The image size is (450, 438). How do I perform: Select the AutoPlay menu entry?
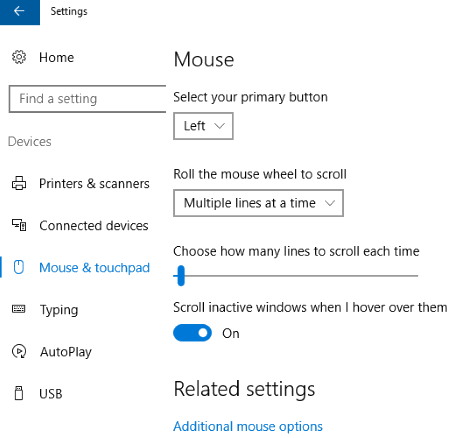(x=66, y=352)
